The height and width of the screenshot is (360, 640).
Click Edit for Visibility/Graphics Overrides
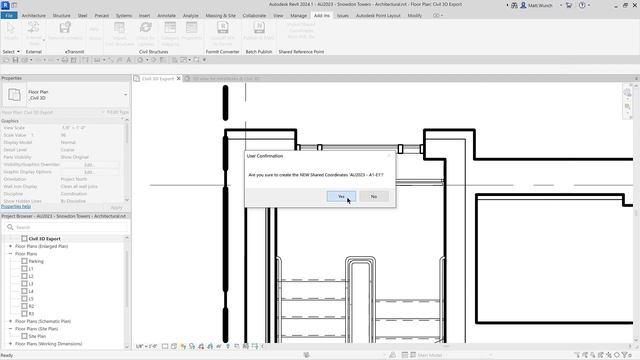89,164
